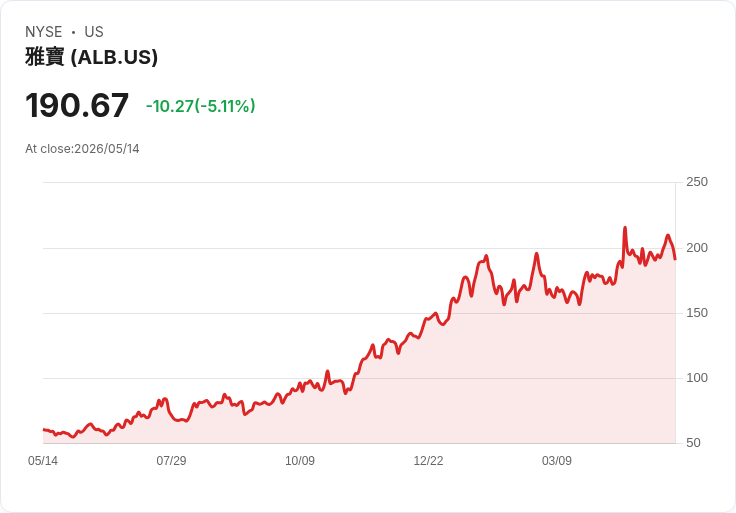This screenshot has width=736, height=513.
Task: Select the 12/22 x-axis date label
Action: 428,460
